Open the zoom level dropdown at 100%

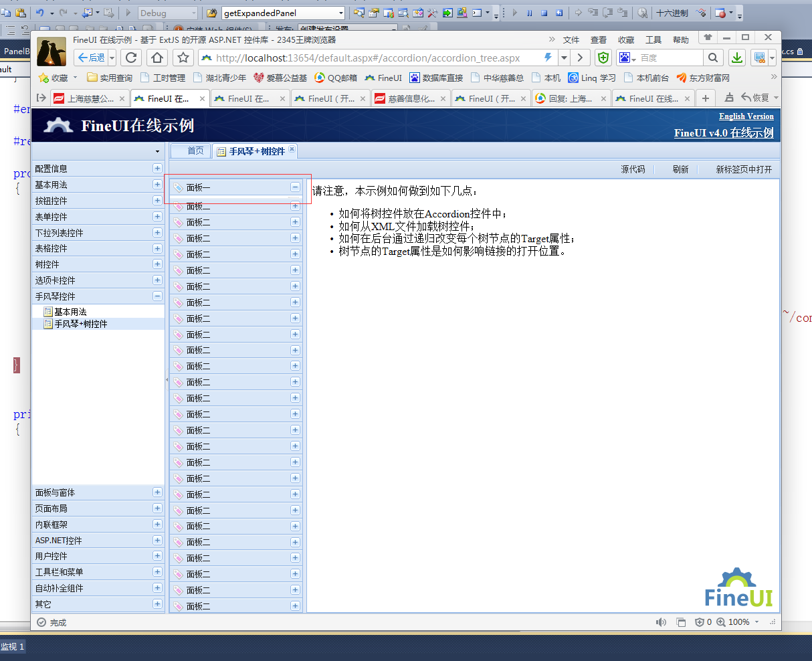pos(756,622)
